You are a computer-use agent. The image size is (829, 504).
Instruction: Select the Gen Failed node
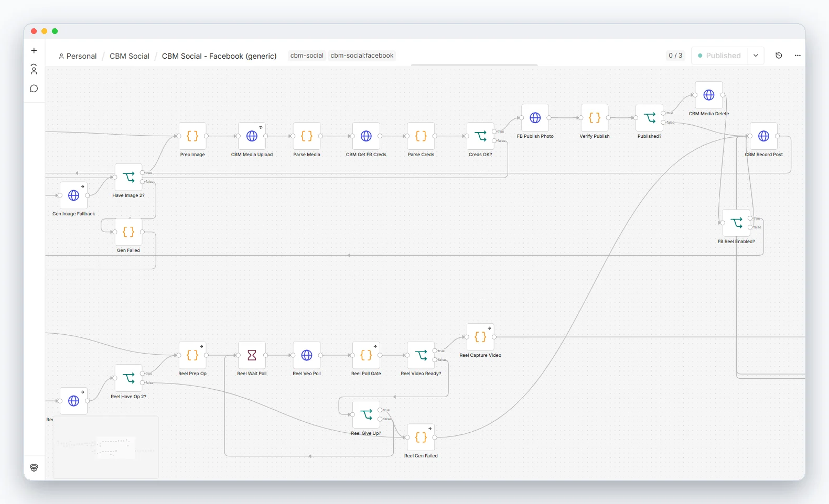[128, 232]
